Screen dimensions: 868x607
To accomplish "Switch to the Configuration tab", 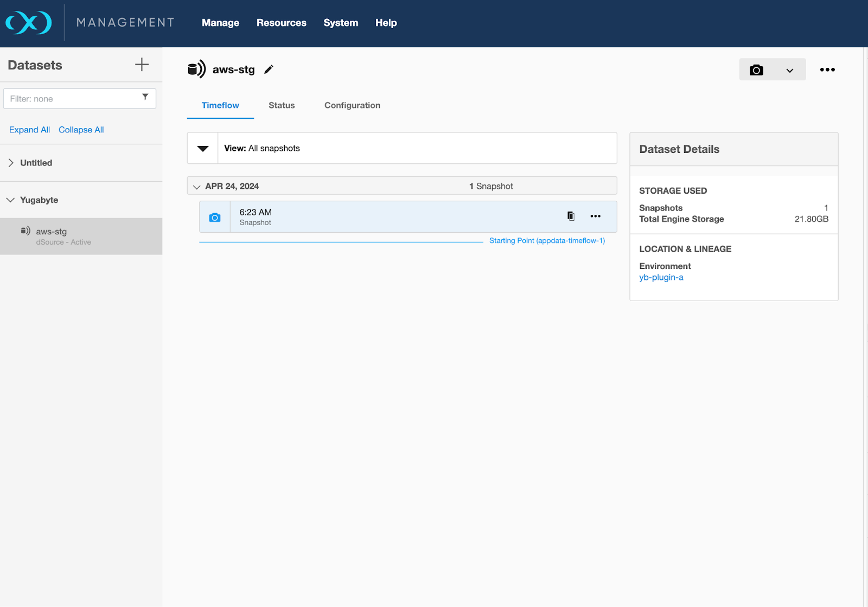I will [x=352, y=105].
